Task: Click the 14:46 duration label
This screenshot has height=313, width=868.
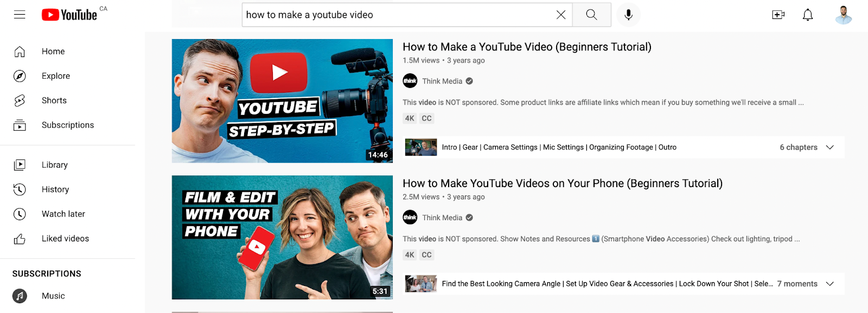Action: coord(378,155)
